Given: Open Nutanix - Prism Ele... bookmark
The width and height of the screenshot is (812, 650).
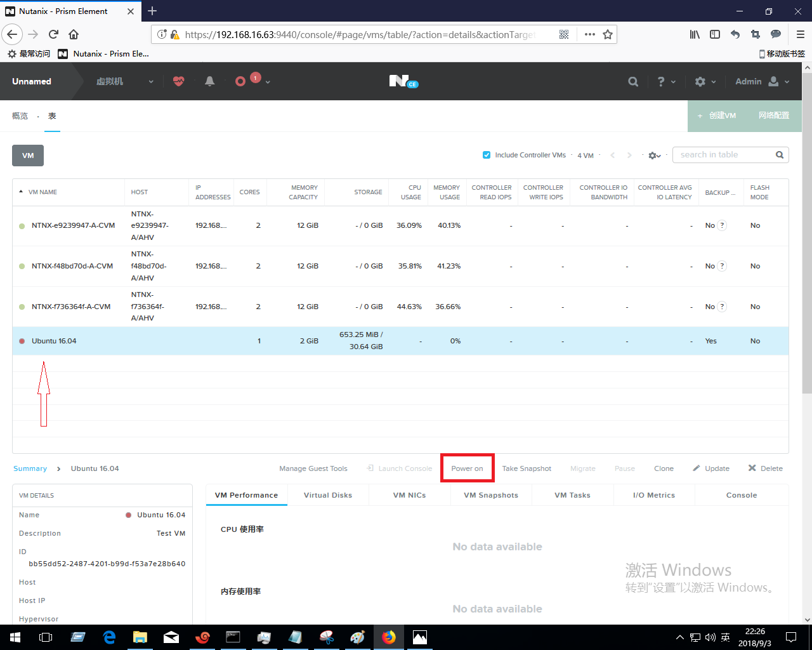Looking at the screenshot, I should [x=103, y=54].
